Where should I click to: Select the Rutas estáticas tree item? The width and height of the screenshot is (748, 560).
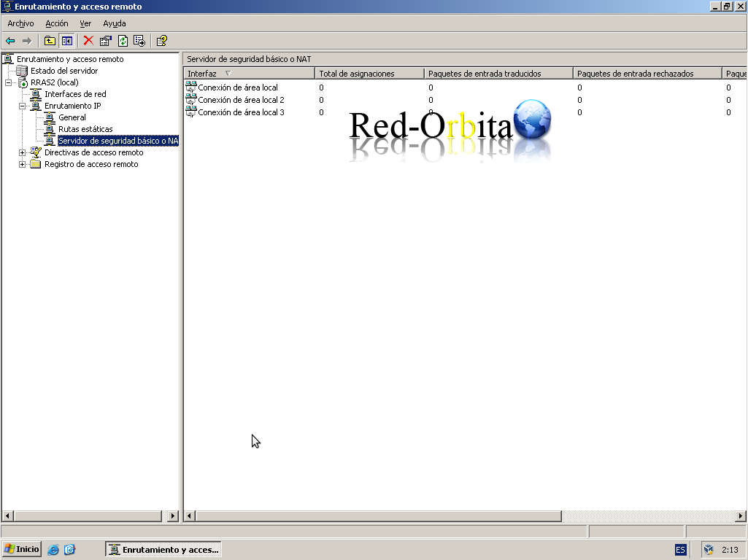tap(85, 129)
